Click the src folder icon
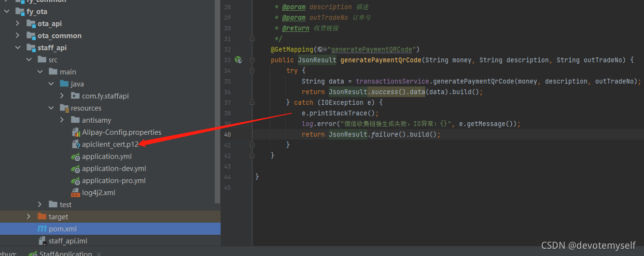The width and height of the screenshot is (644, 256). click(x=42, y=60)
